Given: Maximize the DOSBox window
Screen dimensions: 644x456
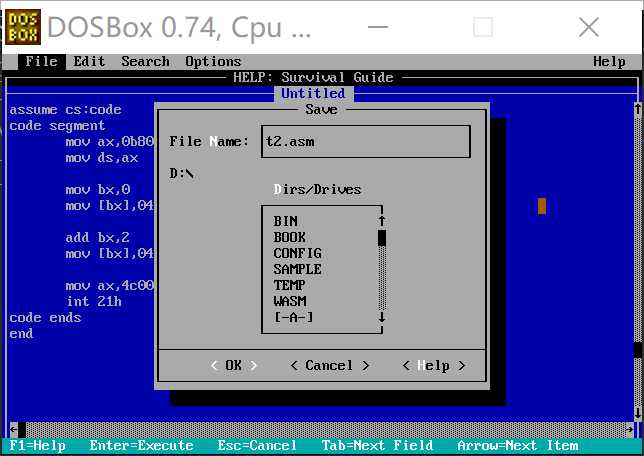Looking at the screenshot, I should 483,27.
